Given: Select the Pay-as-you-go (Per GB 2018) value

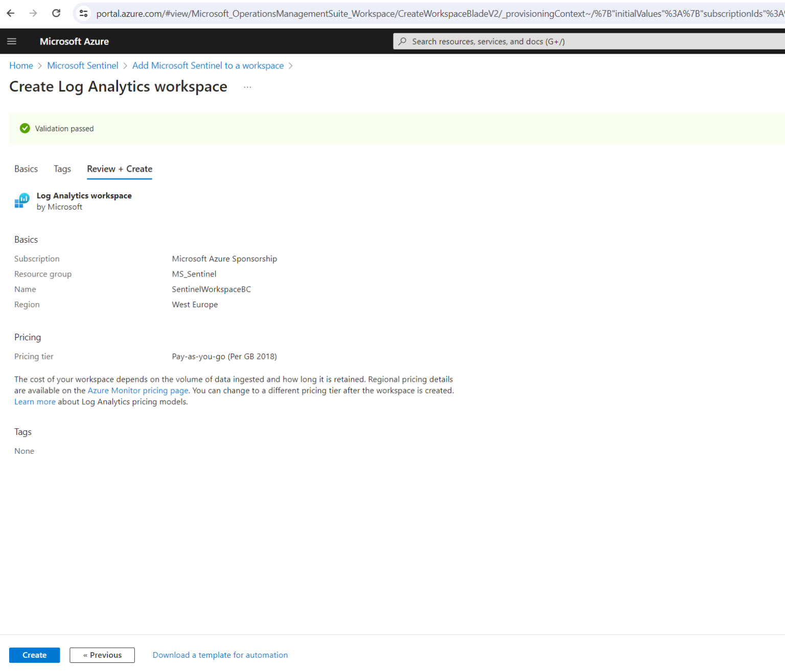Looking at the screenshot, I should (224, 357).
